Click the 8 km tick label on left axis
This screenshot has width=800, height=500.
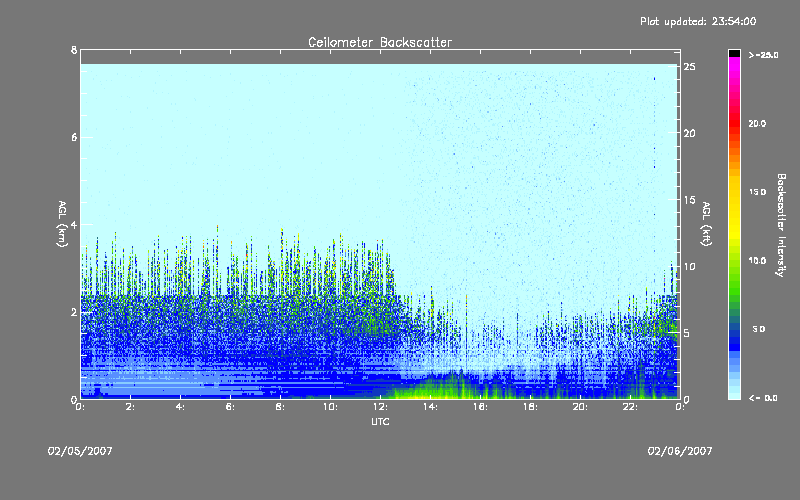[x=74, y=50]
